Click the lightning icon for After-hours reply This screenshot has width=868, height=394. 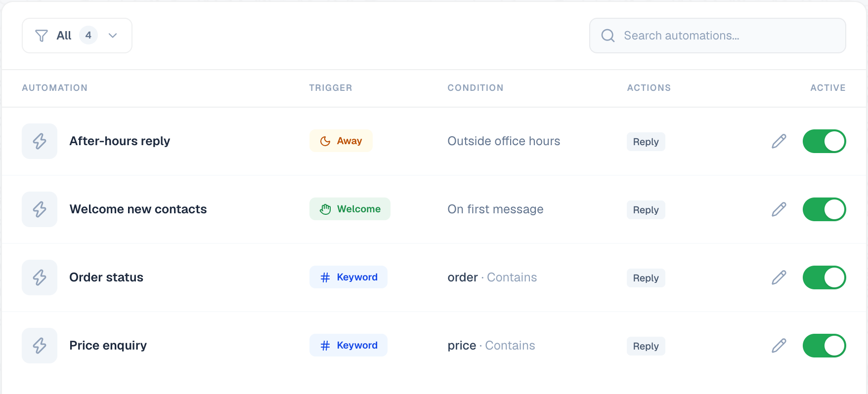[40, 141]
